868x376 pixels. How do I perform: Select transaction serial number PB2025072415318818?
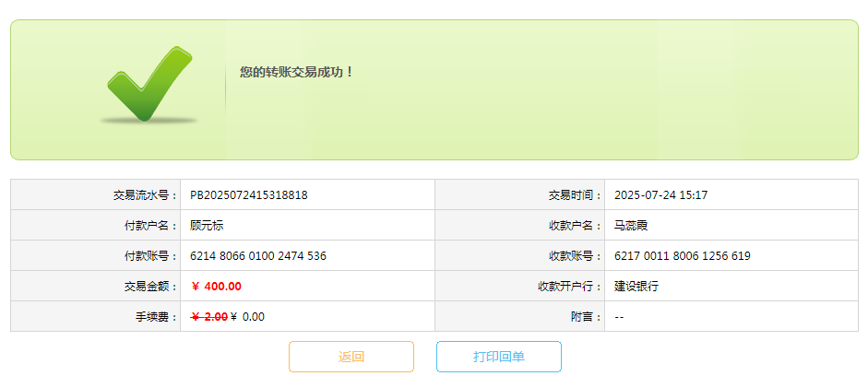(x=249, y=195)
